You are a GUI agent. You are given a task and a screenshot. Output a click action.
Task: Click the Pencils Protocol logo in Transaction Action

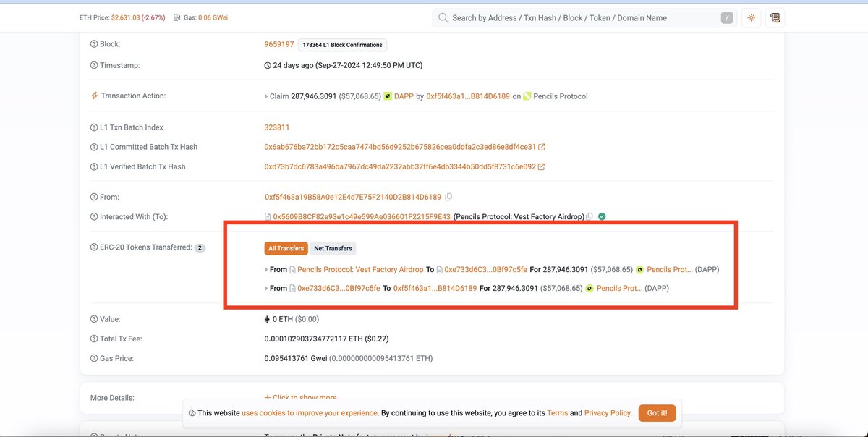pyautogui.click(x=527, y=96)
